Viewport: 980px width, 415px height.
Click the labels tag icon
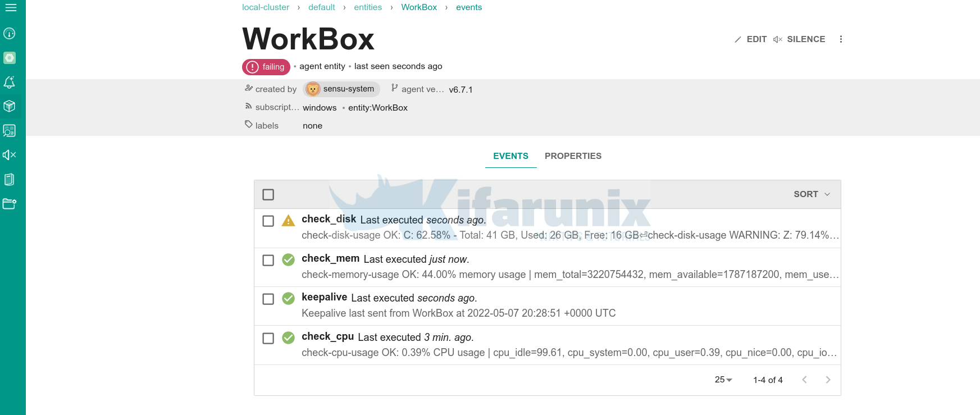pyautogui.click(x=249, y=125)
